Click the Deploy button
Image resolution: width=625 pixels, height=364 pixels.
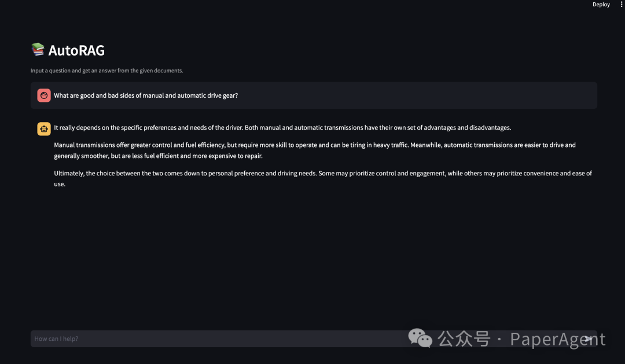(x=601, y=5)
